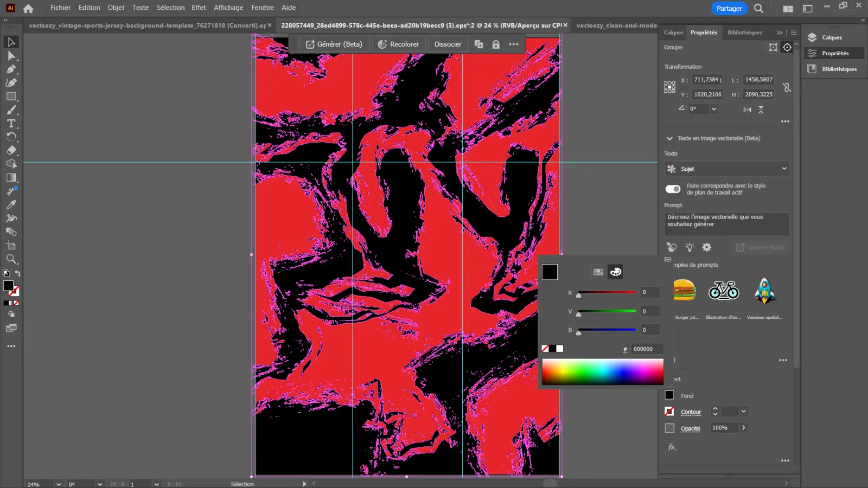The height and width of the screenshot is (488, 868).
Task: Open the search magnifier icon
Action: [758, 8]
